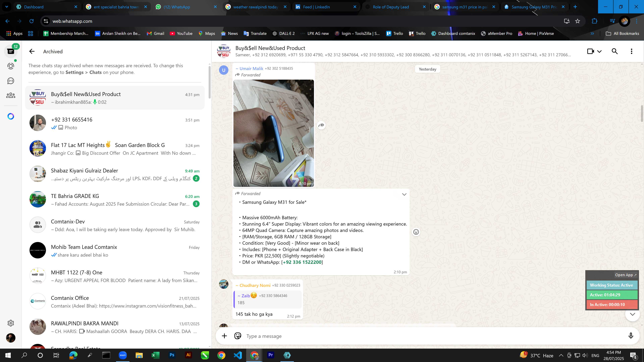644x362 pixels.
Task: Click Type a message field
Action: (435, 336)
